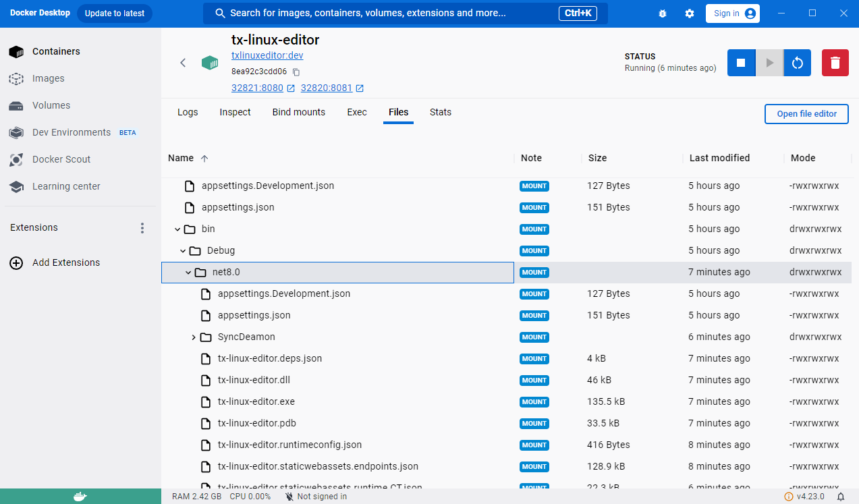
Task: Select tx-linux-editor.staticwebassets.endpoints.json file
Action: (x=318, y=467)
